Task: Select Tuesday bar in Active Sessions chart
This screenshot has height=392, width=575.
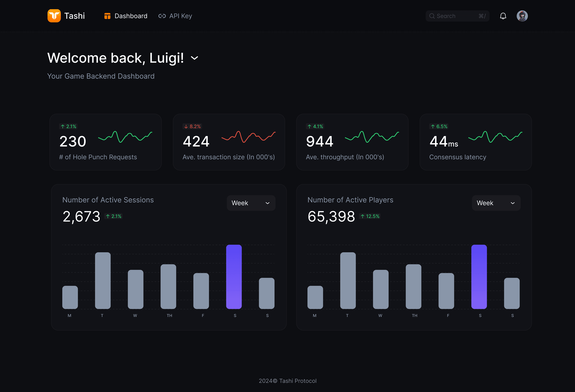Action: tap(103, 281)
